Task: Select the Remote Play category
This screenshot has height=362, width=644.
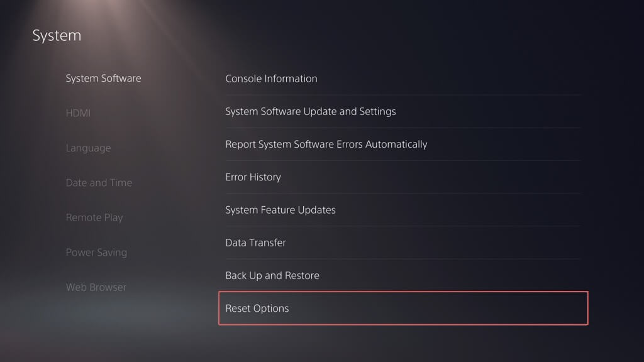Action: coord(94,217)
